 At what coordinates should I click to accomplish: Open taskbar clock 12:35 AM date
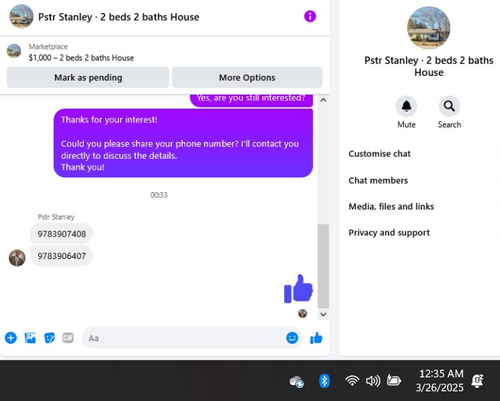(x=440, y=381)
